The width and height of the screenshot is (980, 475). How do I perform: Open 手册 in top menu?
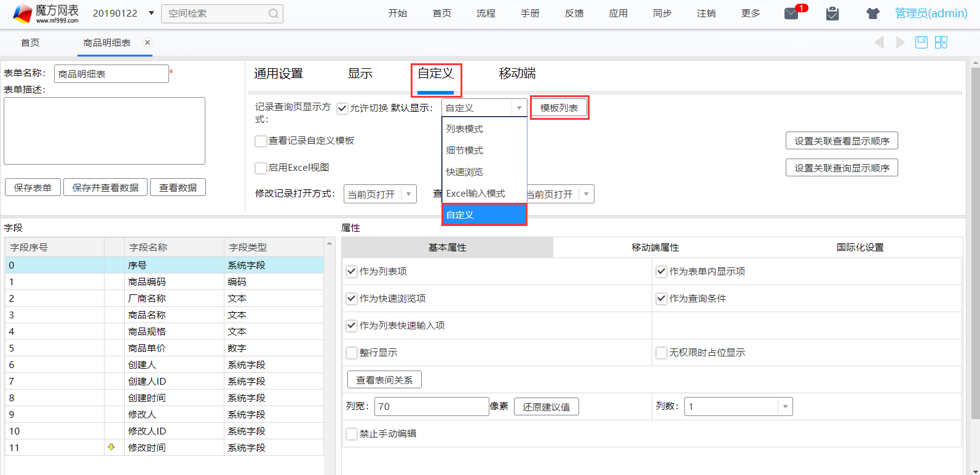[x=530, y=14]
